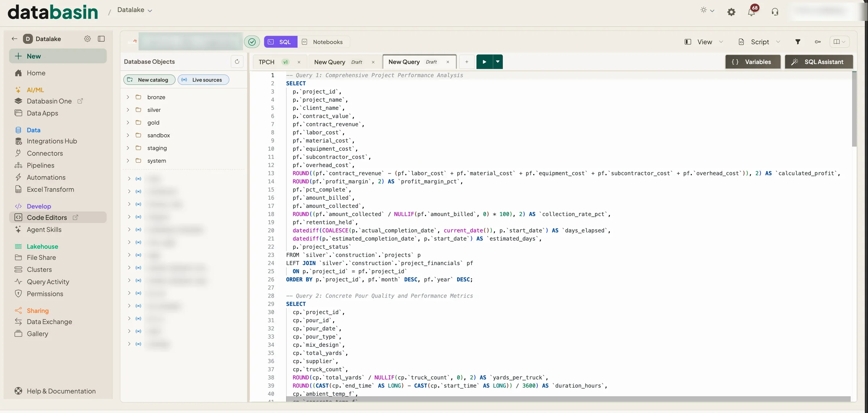Click the headset support icon
Screen dimensions: 868x413
(775, 12)
